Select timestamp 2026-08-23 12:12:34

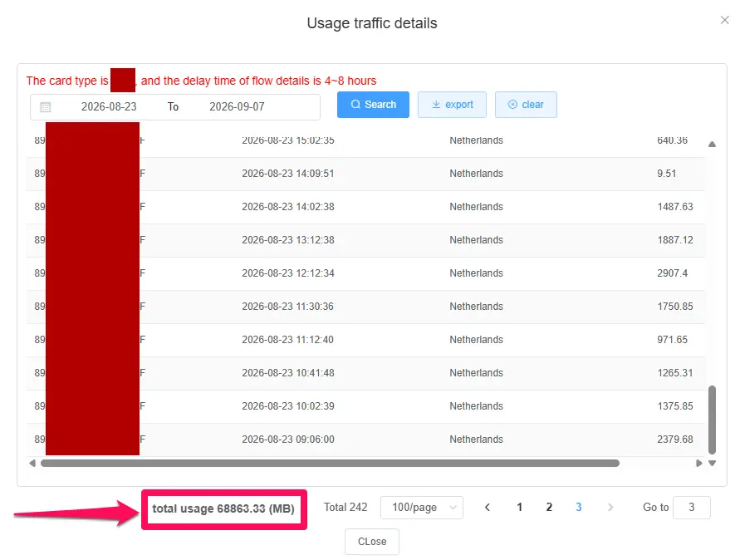click(x=288, y=273)
